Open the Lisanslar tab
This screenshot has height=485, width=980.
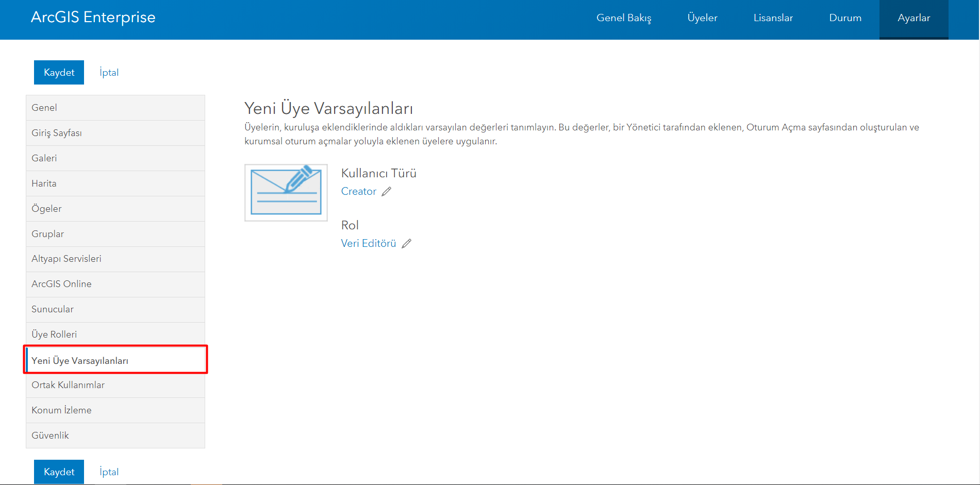click(773, 18)
